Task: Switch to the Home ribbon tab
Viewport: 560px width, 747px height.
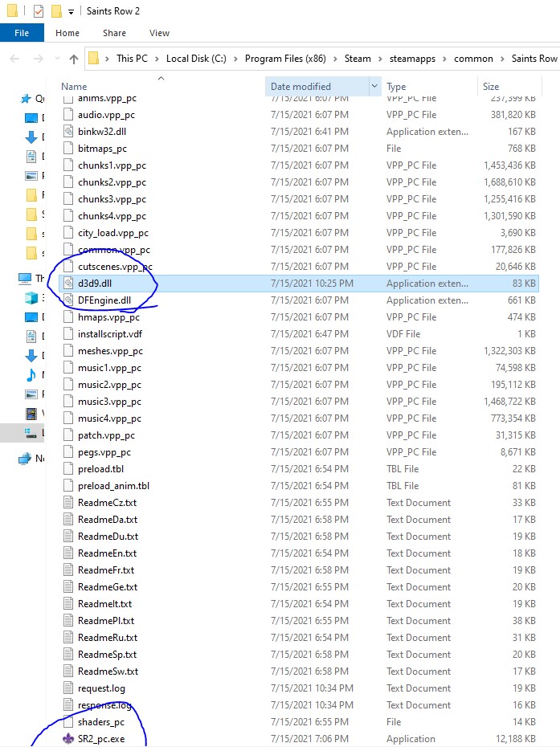Action: point(67,33)
